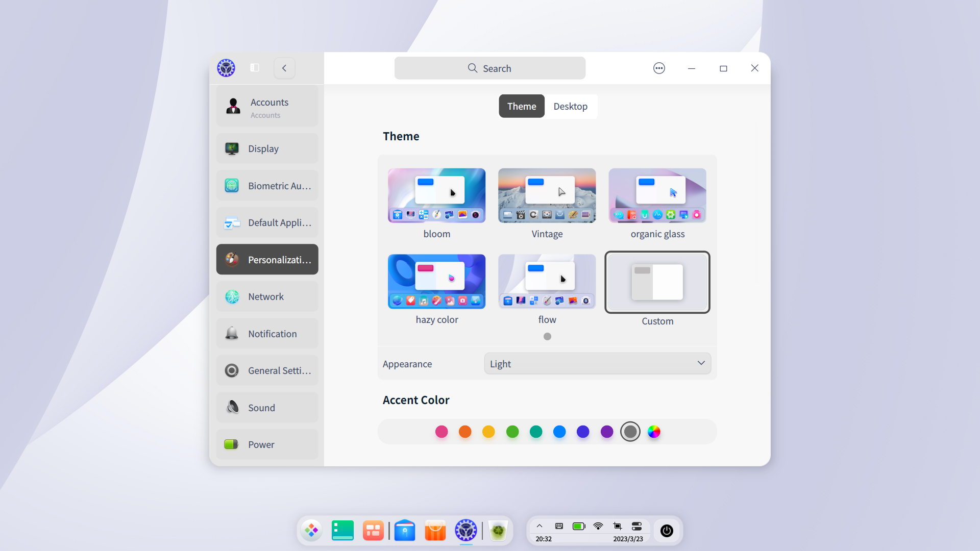980x551 pixels.
Task: Switch to the Theme tab
Action: (x=521, y=106)
